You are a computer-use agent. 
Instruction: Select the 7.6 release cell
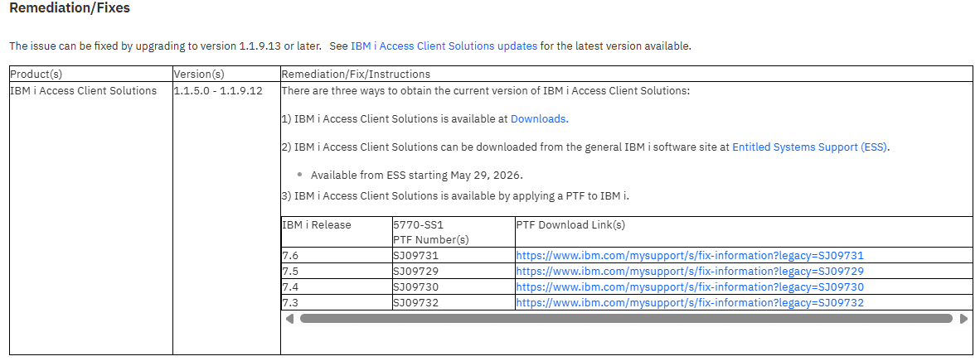click(337, 256)
